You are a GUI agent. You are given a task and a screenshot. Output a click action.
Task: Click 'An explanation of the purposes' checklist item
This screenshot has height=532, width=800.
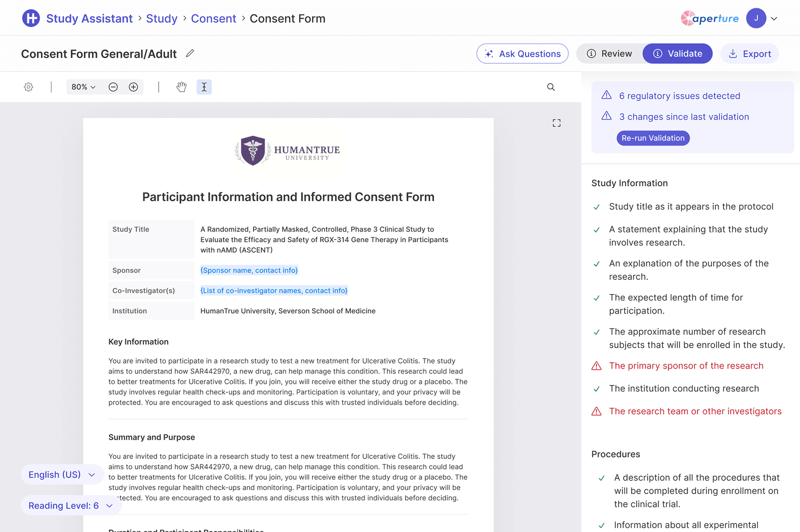pyautogui.click(x=689, y=270)
